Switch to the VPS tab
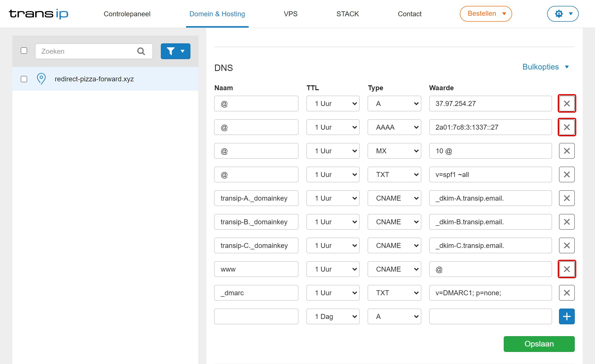 pos(291,14)
